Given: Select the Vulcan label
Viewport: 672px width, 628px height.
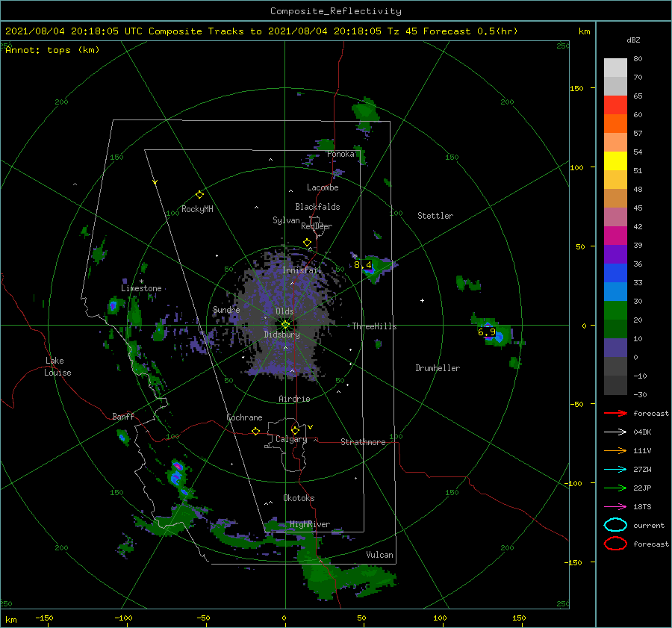Looking at the screenshot, I should click(x=379, y=555).
